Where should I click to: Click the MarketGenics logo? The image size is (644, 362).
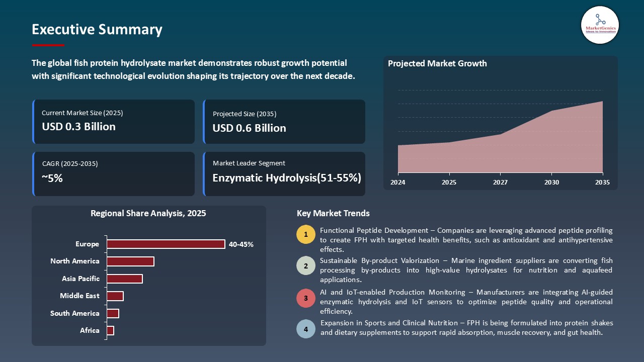pos(600,25)
